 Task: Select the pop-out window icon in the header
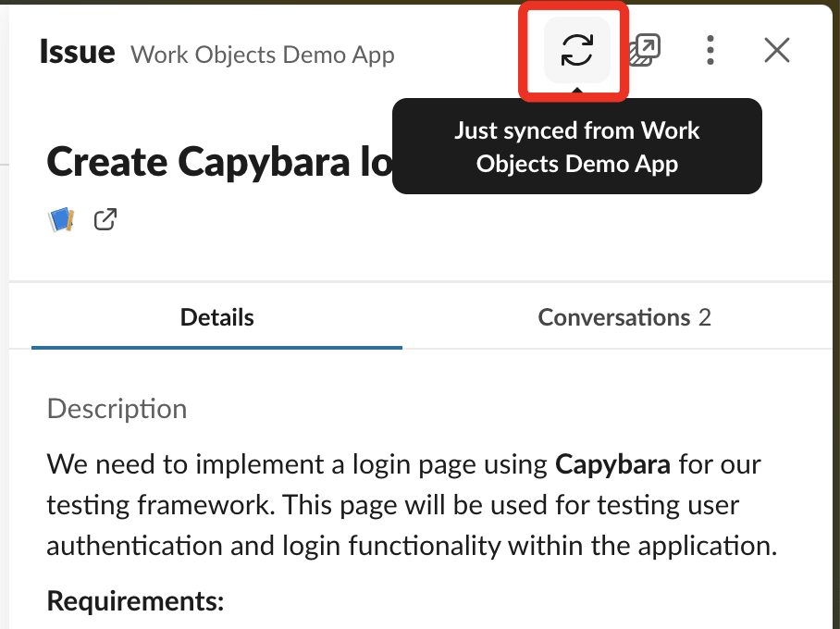click(642, 50)
